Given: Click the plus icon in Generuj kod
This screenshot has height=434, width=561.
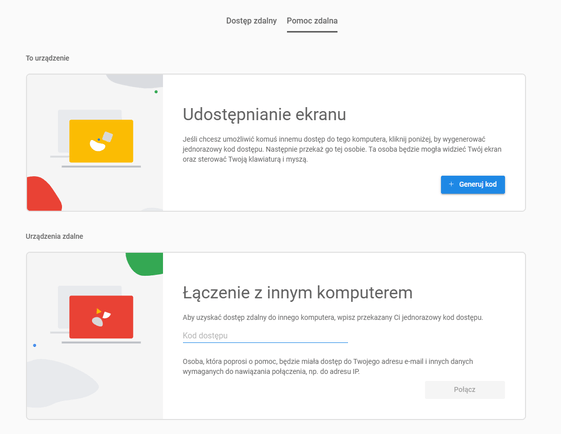Looking at the screenshot, I should point(451,184).
